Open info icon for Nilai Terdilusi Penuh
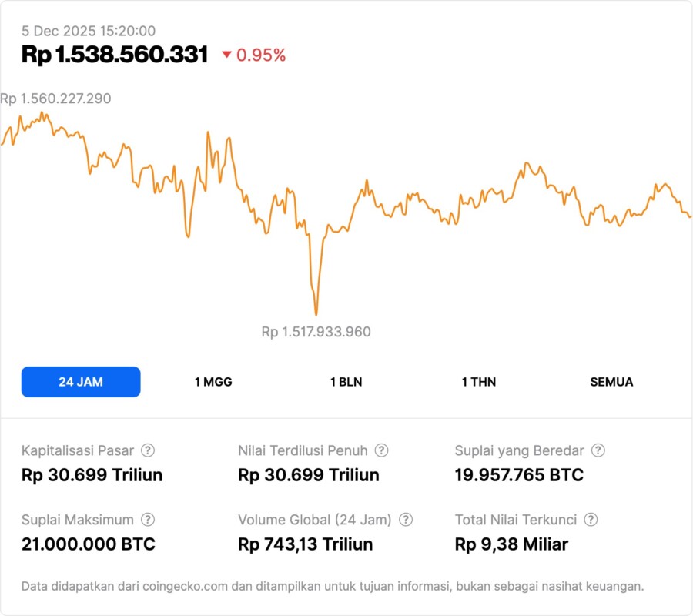Screen dimensions: 693x616 coord(381,450)
